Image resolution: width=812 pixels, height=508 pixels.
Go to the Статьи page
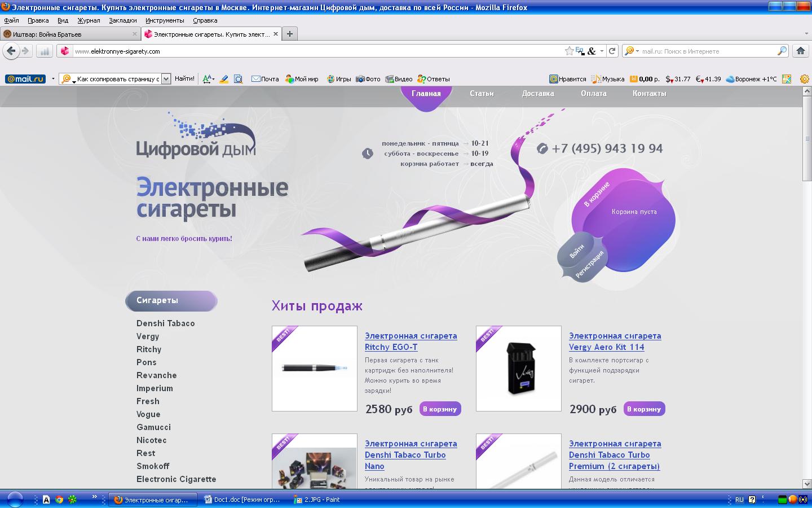[482, 94]
